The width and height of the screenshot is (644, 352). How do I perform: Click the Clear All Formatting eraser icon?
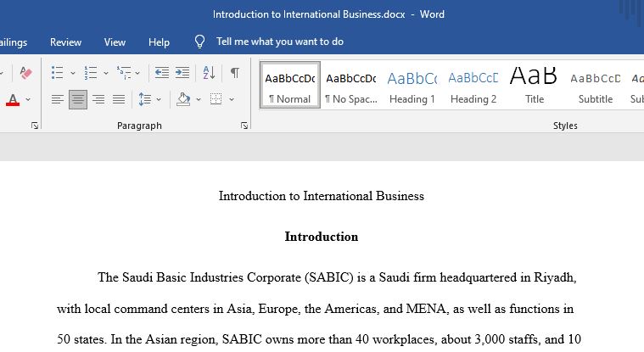coord(25,73)
